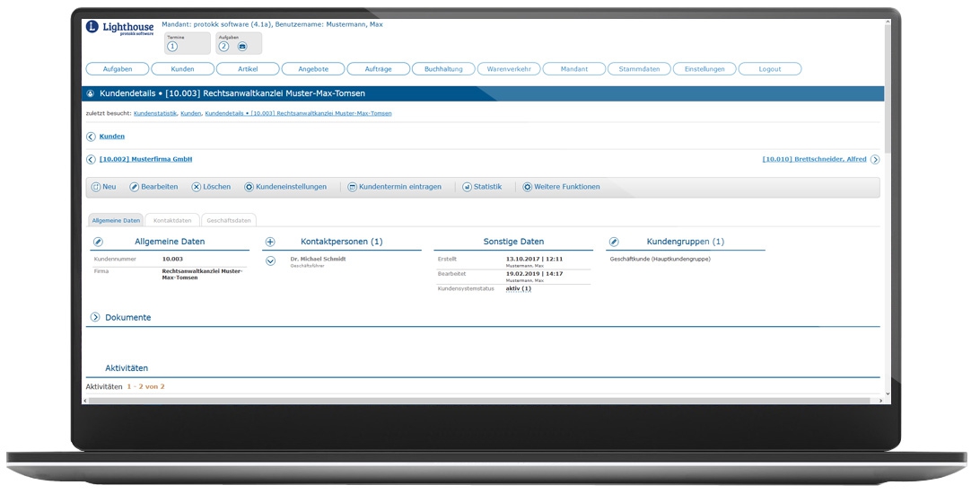The width and height of the screenshot is (980, 494).
Task: Expand the Dr. Michael Schmidt contact entry
Action: point(270,260)
